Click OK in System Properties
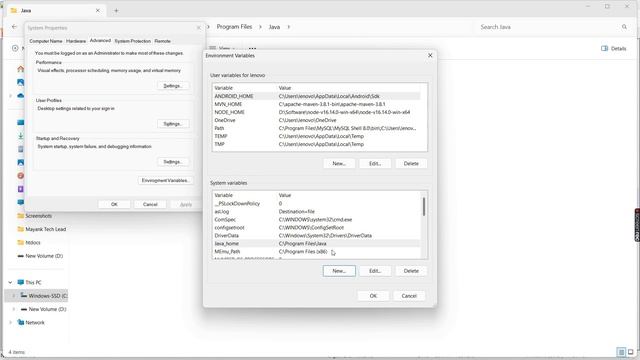This screenshot has width=640, height=360. click(114, 204)
